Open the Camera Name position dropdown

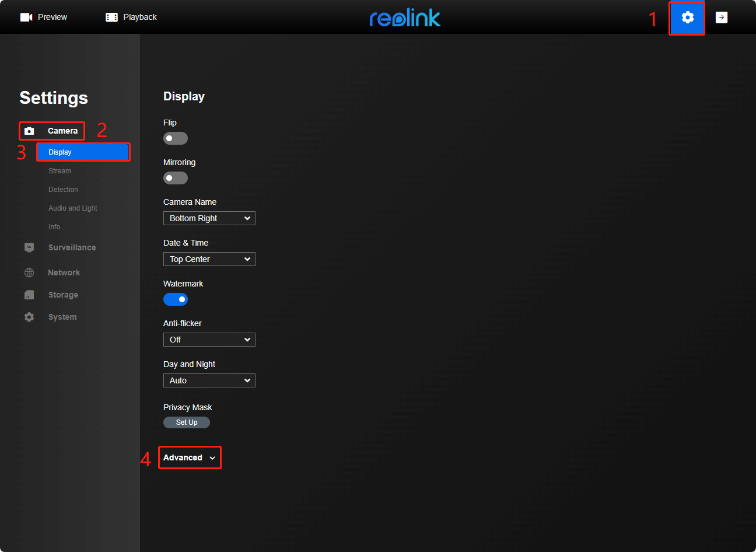click(209, 218)
